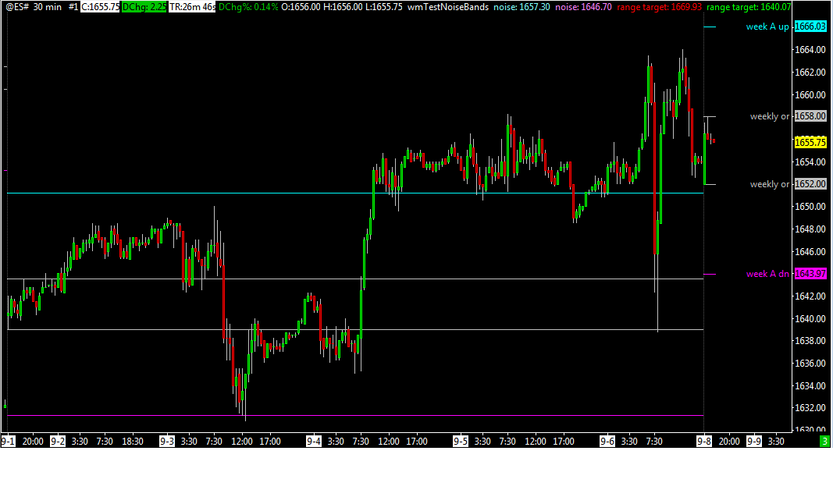Click the 1660.00 price axis label
The image size is (833, 504).
pyautogui.click(x=810, y=95)
